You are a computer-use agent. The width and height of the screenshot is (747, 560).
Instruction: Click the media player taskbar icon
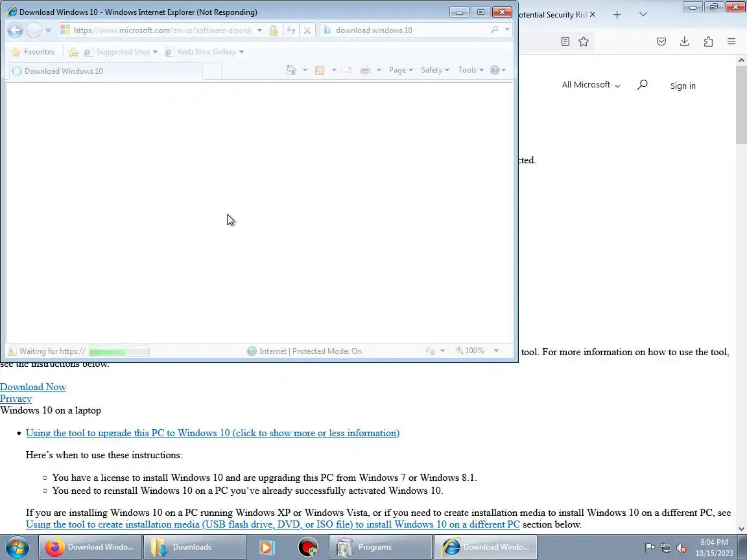point(267,547)
